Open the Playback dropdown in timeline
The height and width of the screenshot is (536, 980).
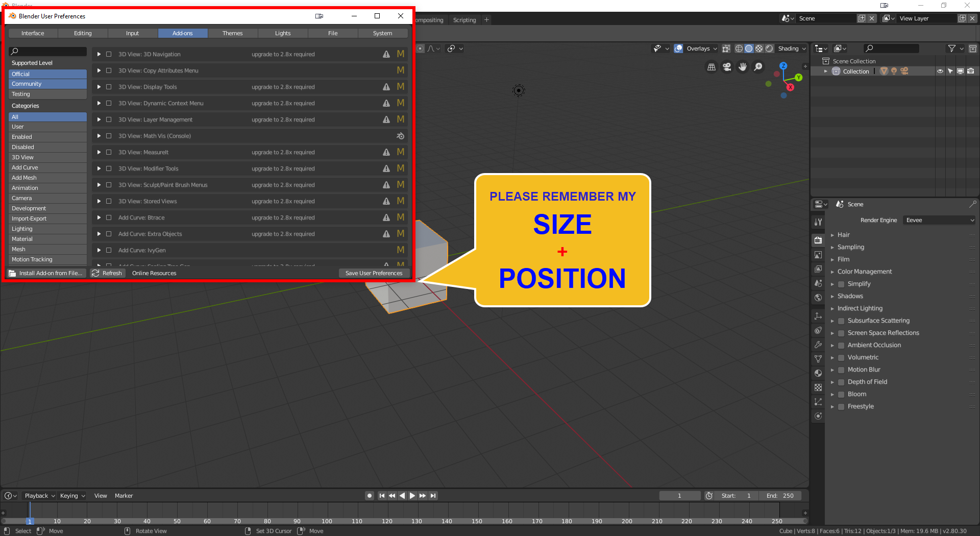pyautogui.click(x=39, y=496)
